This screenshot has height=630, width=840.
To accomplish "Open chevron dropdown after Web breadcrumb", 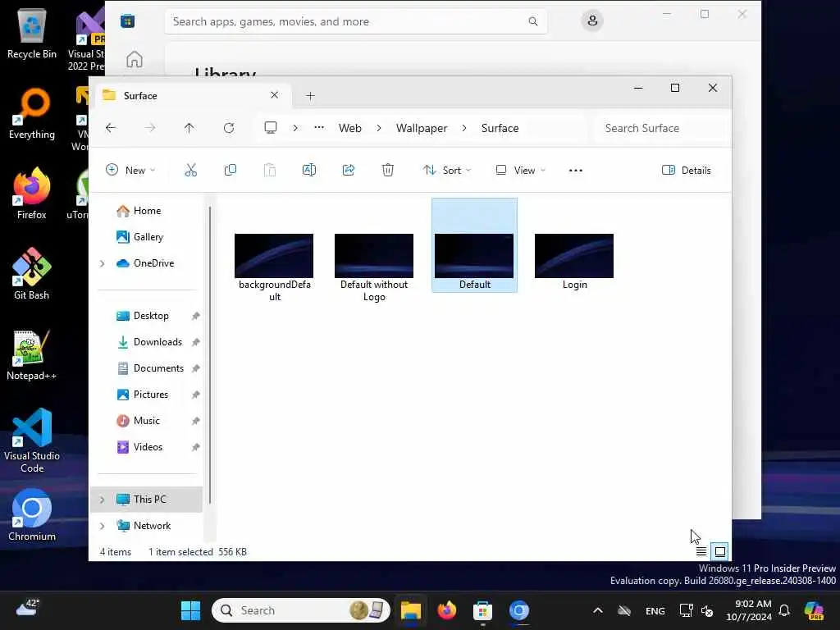I will (x=379, y=128).
